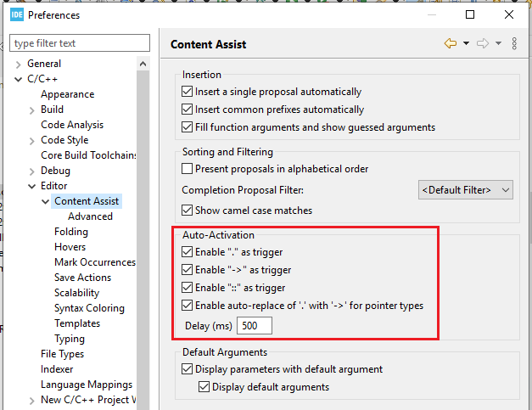The height and width of the screenshot is (410, 532).
Task: Click the IDE Preferences window icon
Action: (x=18, y=14)
